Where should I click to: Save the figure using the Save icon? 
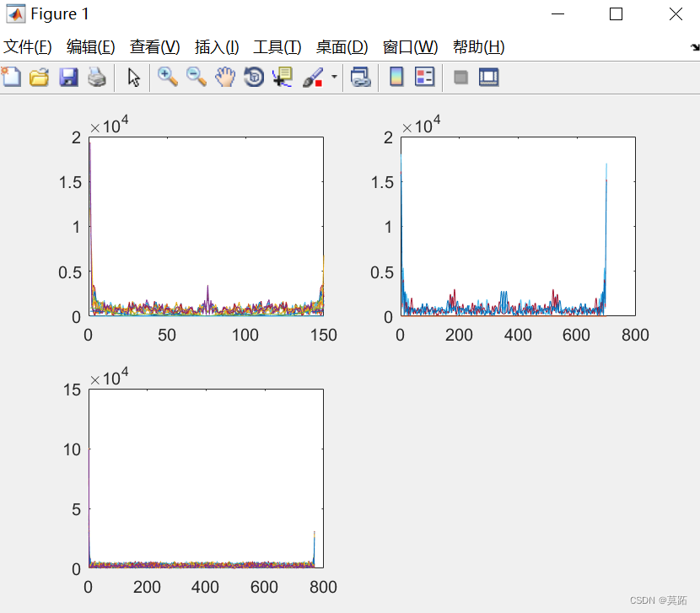pyautogui.click(x=67, y=77)
